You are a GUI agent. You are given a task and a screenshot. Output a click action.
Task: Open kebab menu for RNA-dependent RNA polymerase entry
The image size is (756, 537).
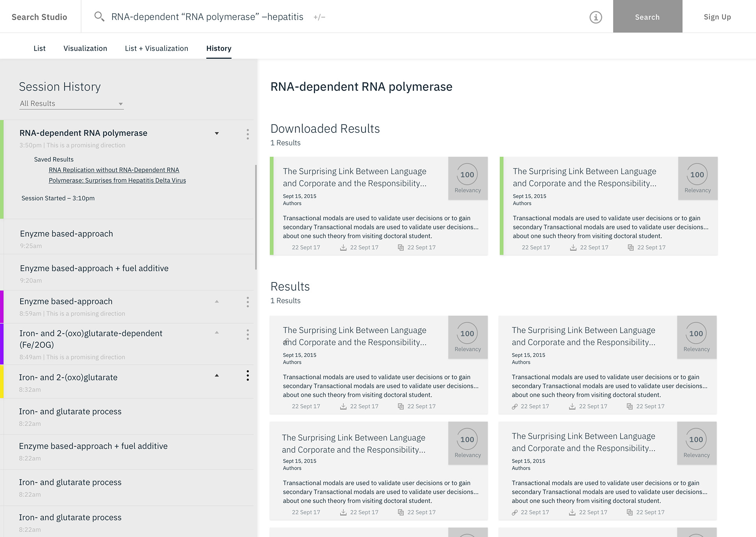(248, 134)
